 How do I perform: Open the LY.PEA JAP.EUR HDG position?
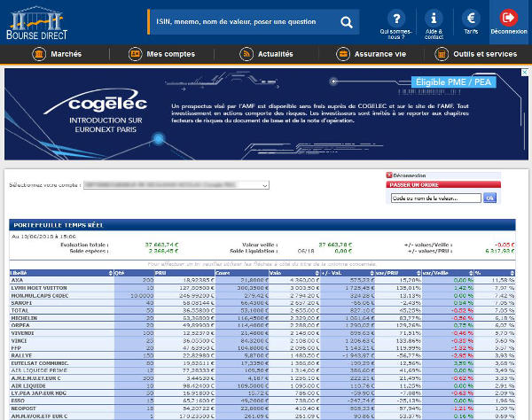pos(262,393)
